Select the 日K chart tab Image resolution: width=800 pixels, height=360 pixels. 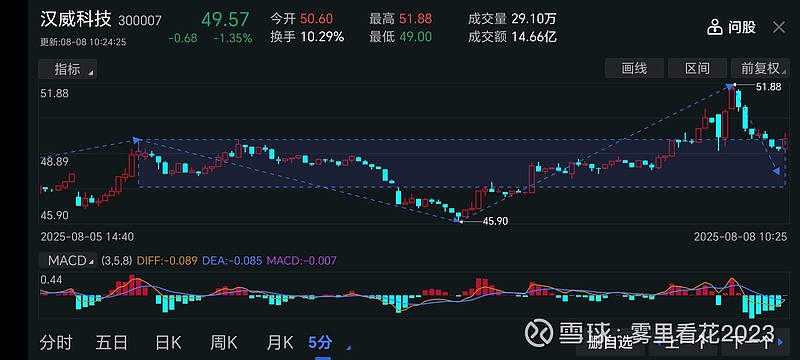point(168,343)
